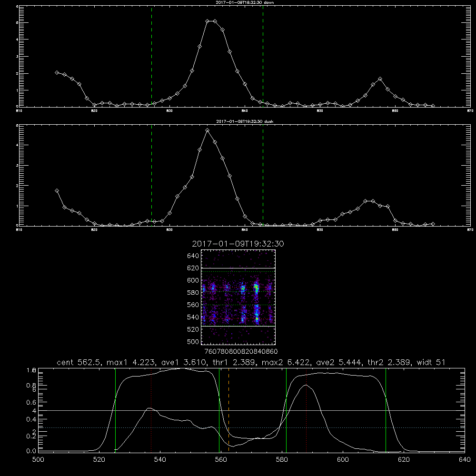This screenshot has height=476, width=476.
Task: Click the overlapping x-axis labels under spectral image
Action: click(241, 352)
